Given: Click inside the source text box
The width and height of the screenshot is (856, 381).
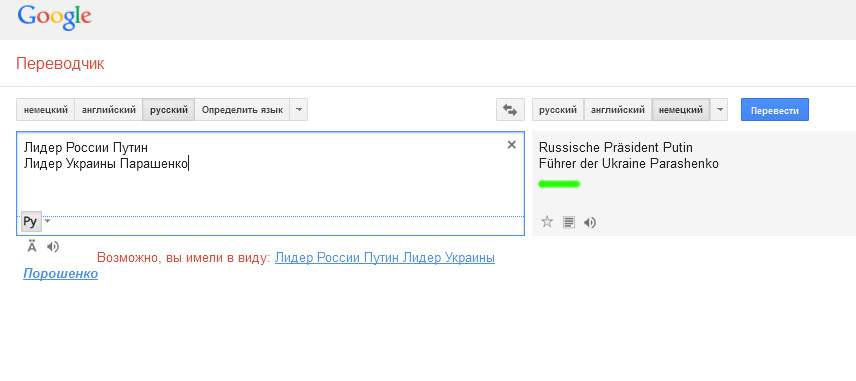Looking at the screenshot, I should click(270, 183).
